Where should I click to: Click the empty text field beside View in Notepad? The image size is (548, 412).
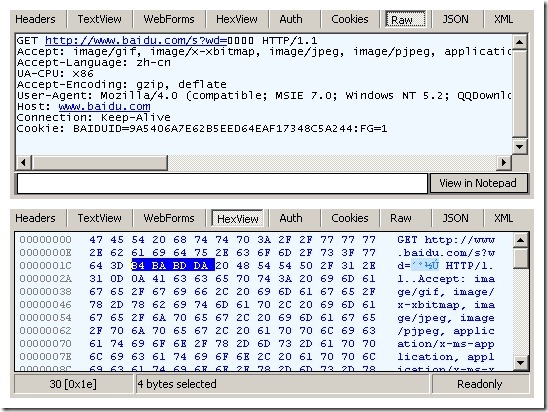[222, 183]
